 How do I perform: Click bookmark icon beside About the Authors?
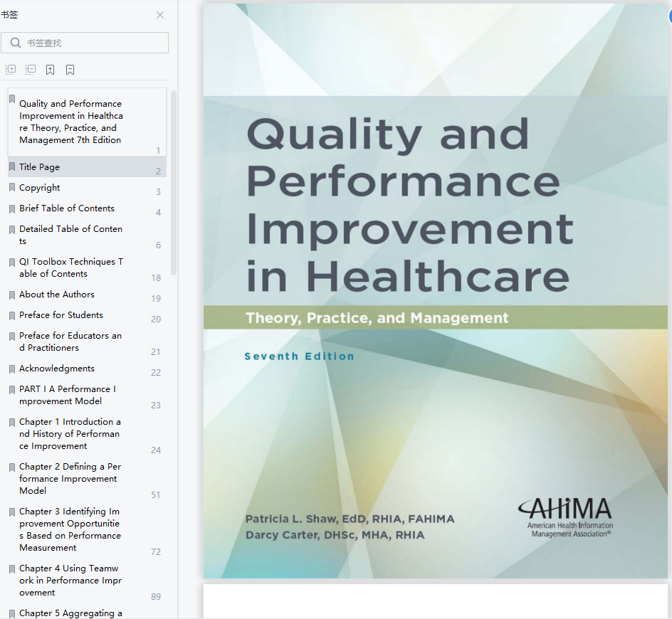pos(12,295)
